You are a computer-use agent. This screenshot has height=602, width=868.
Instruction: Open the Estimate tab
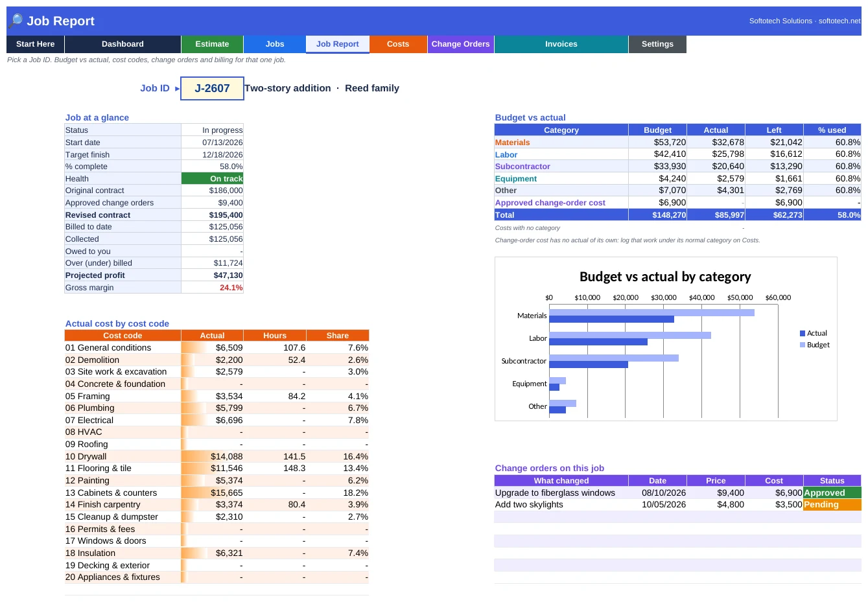pos(212,44)
